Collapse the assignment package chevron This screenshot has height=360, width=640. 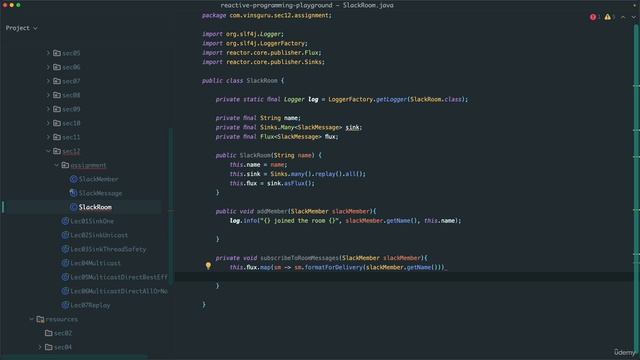[x=56, y=165]
